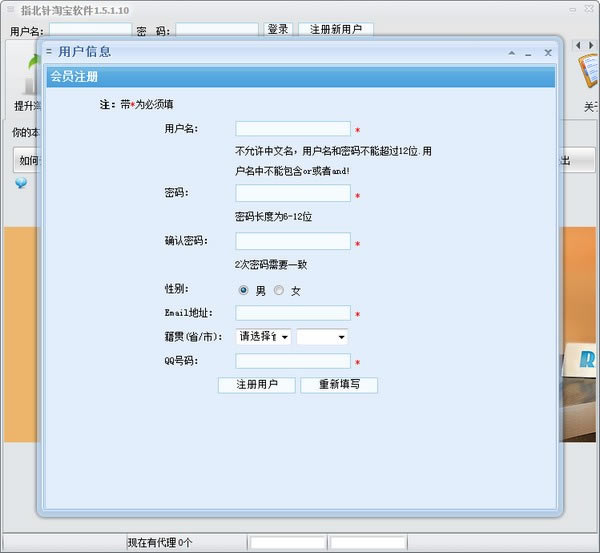Reset the form using the 重新填写 button
600x553 pixels.
(339, 384)
